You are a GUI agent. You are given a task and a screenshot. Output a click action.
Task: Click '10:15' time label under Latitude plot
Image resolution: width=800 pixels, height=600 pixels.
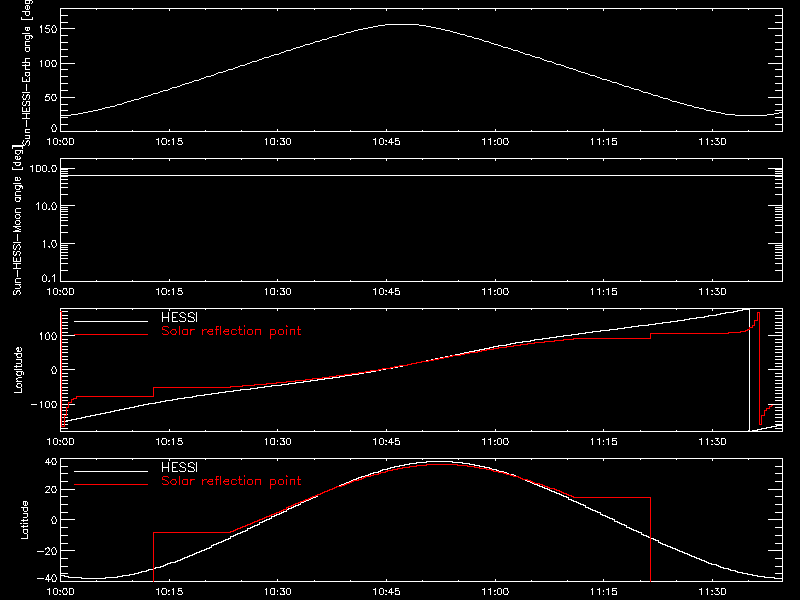(169, 592)
